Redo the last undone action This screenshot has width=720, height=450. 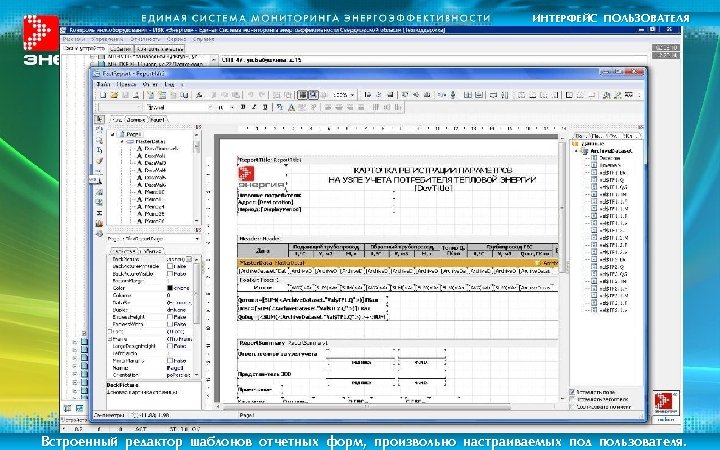click(x=262, y=95)
